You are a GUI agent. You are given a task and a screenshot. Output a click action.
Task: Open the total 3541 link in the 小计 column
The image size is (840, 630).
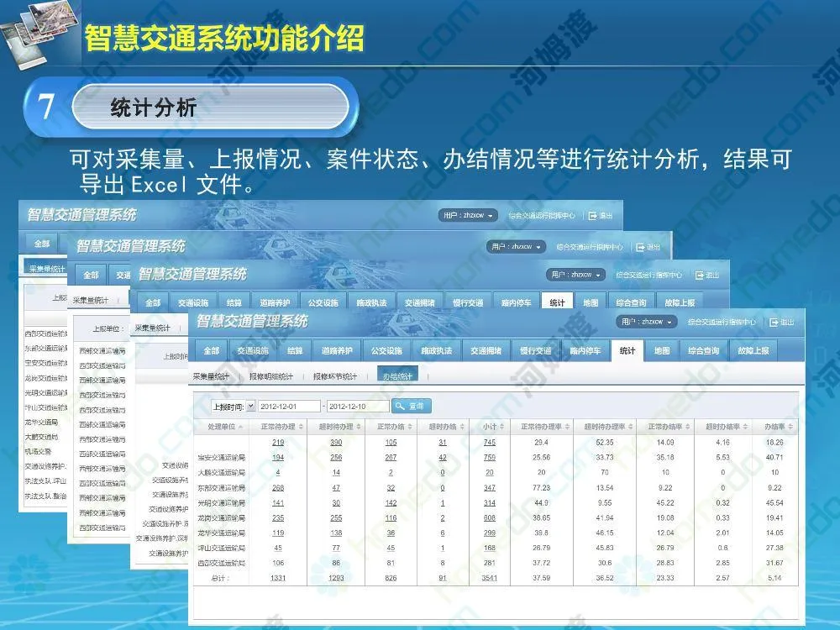pos(489,578)
